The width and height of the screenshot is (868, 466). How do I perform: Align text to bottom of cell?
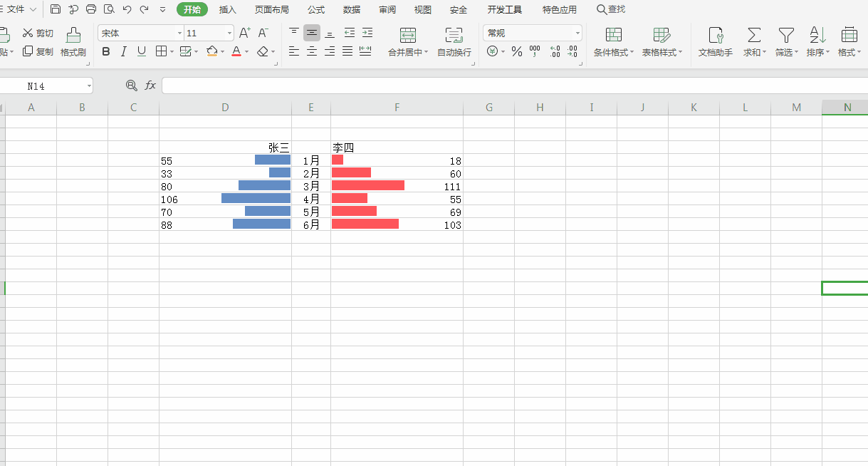[x=330, y=33]
